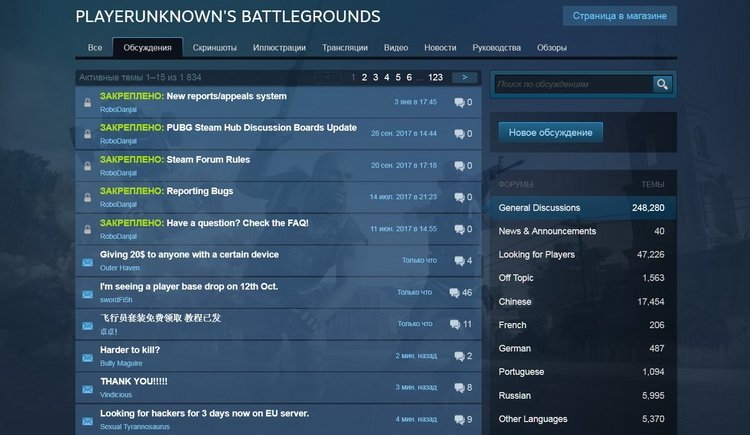Click the magnifying glass search icon
The height and width of the screenshot is (435, 750).
click(662, 84)
